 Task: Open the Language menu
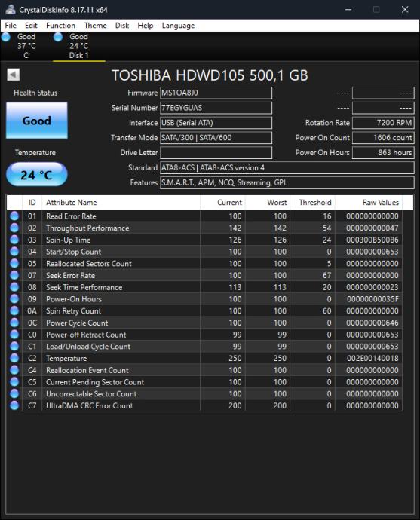click(x=178, y=26)
